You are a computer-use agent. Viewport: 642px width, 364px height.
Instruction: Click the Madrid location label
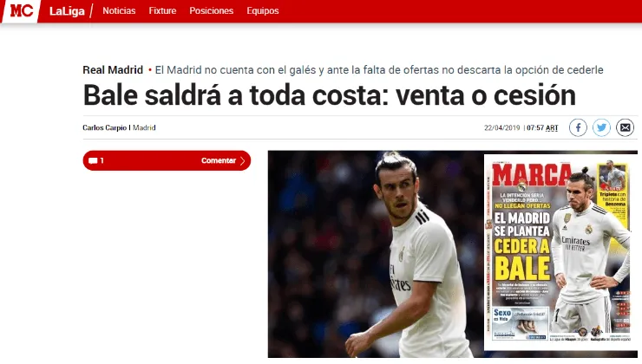pyautogui.click(x=144, y=127)
